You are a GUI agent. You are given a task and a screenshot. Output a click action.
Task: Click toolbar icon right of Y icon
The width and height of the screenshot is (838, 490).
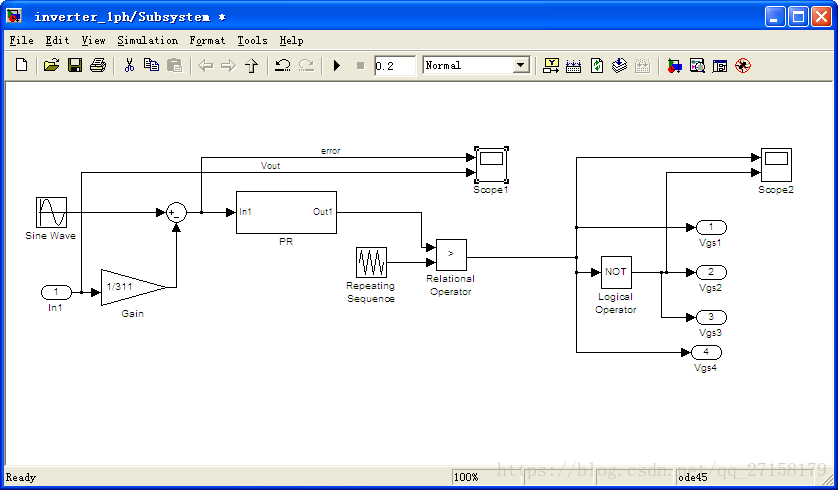tap(573, 66)
